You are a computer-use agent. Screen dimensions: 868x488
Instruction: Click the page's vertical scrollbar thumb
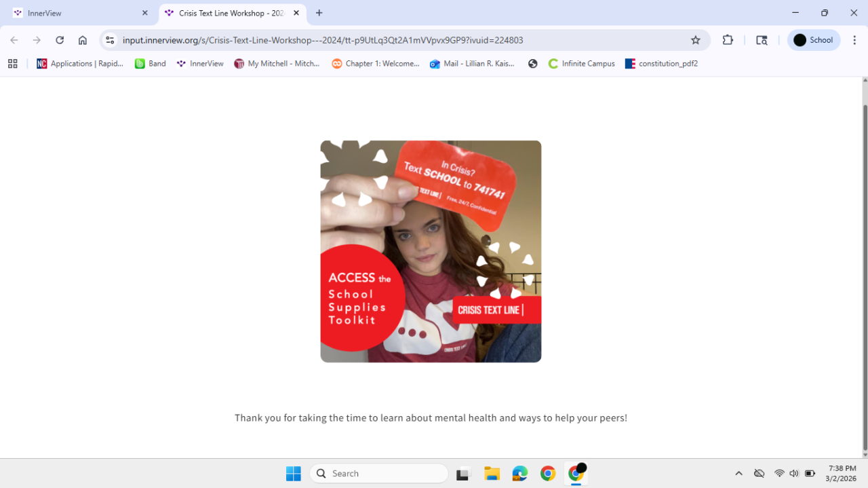tap(865, 278)
